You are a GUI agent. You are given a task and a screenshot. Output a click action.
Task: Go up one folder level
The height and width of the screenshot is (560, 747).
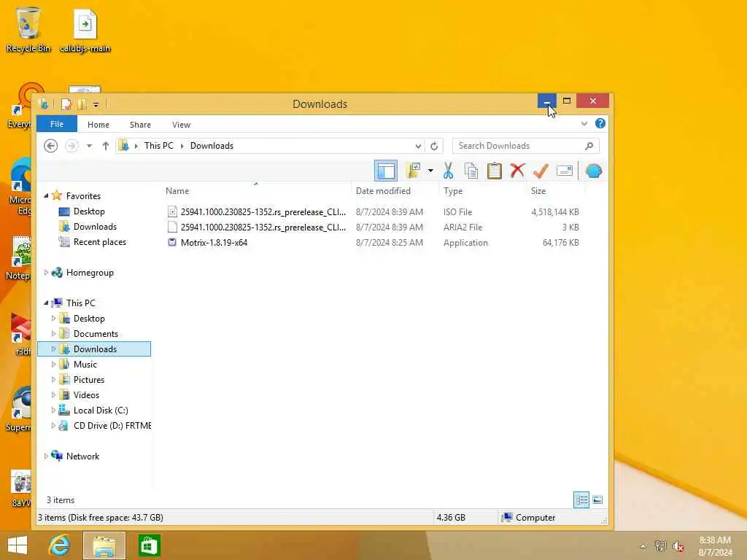tap(105, 146)
